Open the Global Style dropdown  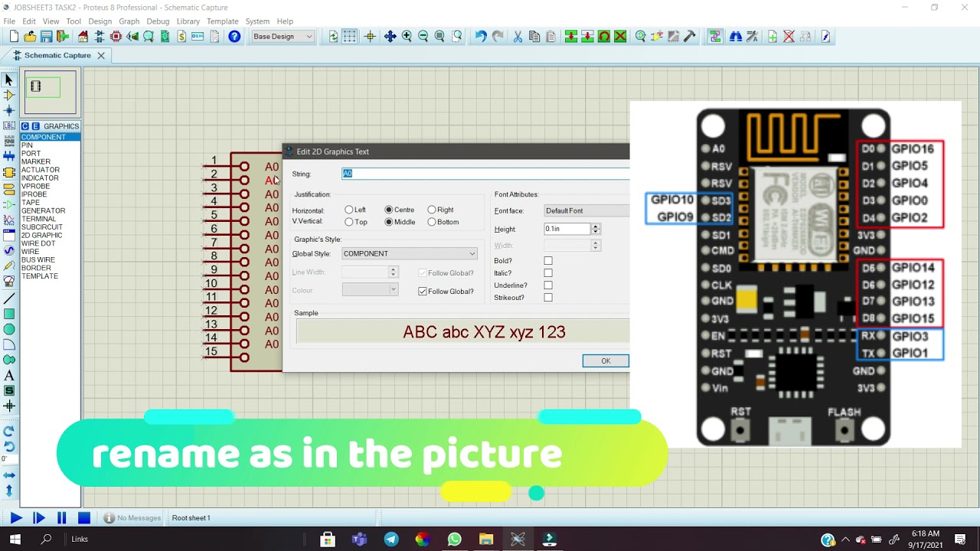[x=410, y=254]
